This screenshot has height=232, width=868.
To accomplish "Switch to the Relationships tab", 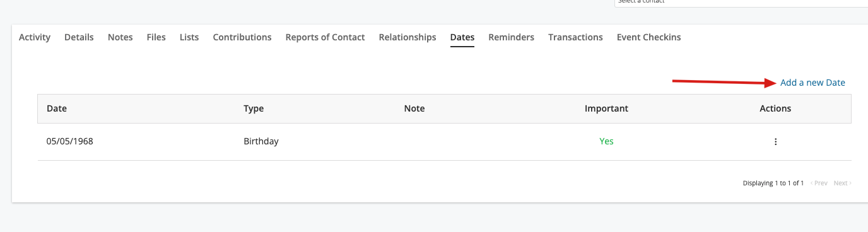I will [x=408, y=37].
